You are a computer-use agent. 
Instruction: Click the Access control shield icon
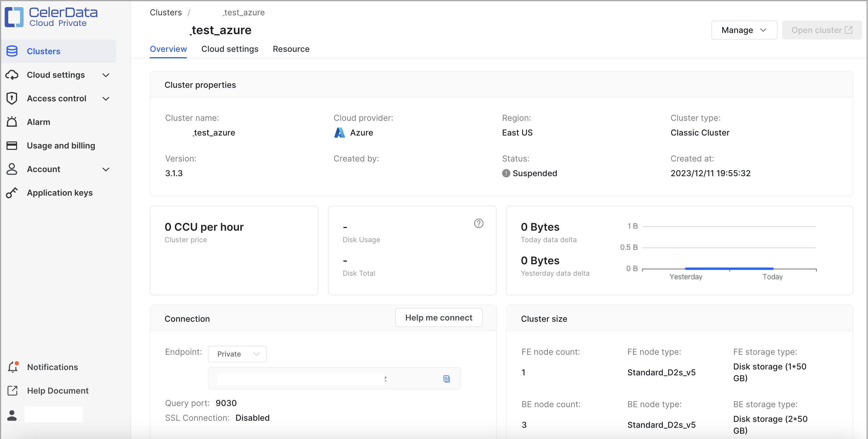point(12,98)
